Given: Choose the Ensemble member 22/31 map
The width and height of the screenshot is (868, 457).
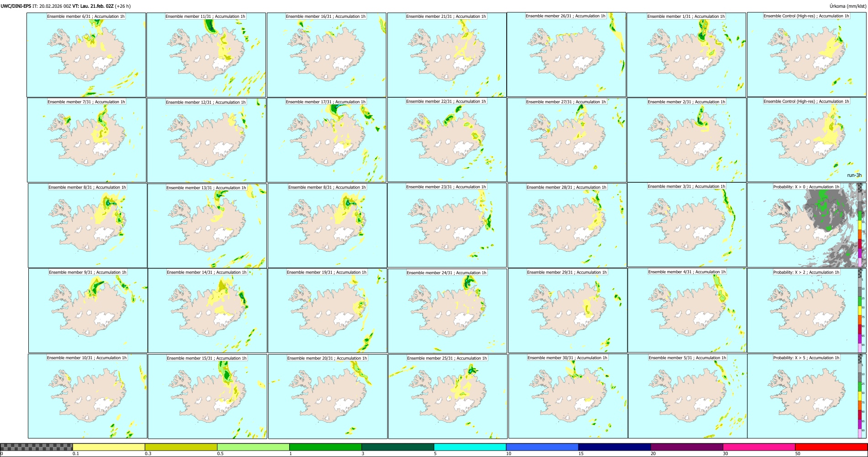Looking at the screenshot, I should (x=447, y=140).
